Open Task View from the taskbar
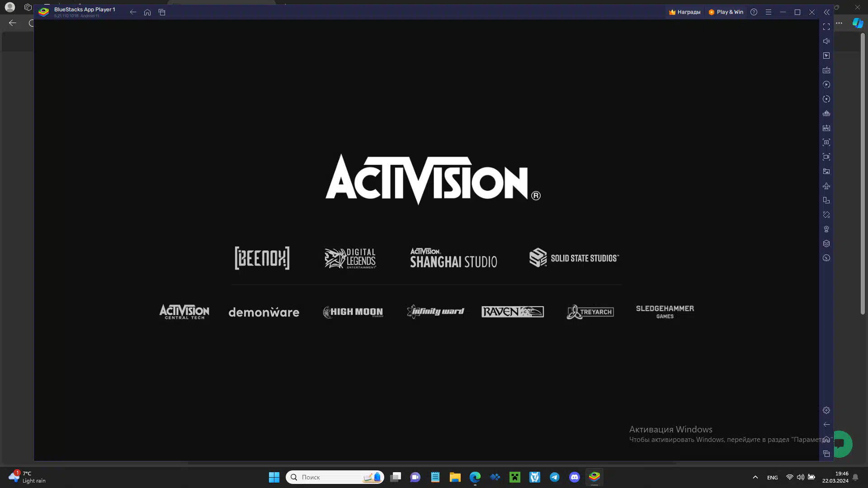Image resolution: width=868 pixels, height=488 pixels. click(396, 477)
